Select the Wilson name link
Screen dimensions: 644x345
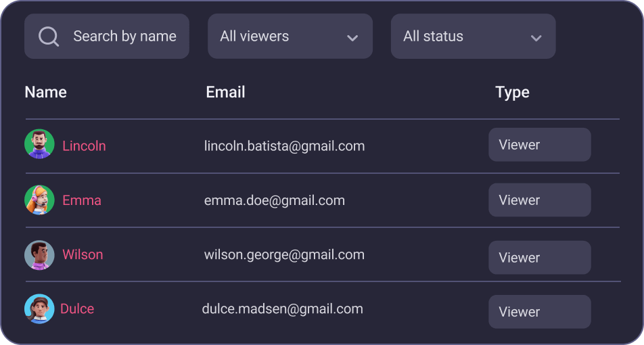83,254
